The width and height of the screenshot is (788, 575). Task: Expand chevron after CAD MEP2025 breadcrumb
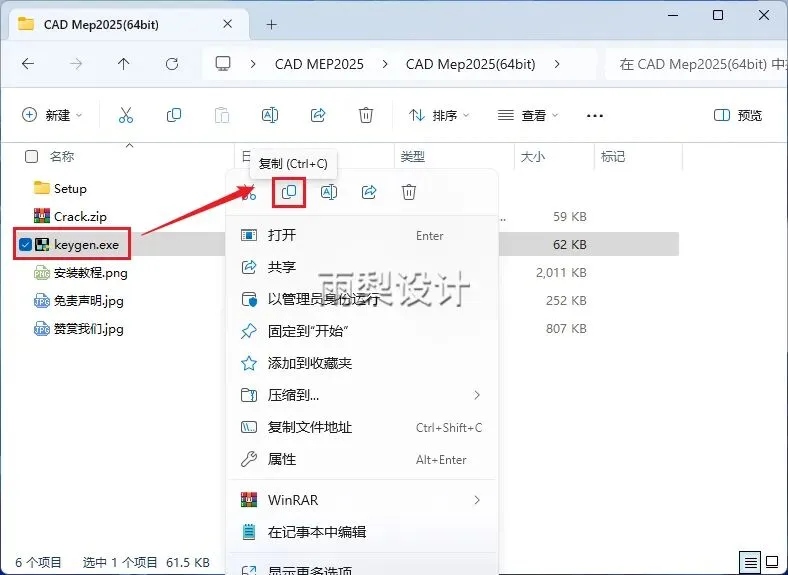click(385, 64)
